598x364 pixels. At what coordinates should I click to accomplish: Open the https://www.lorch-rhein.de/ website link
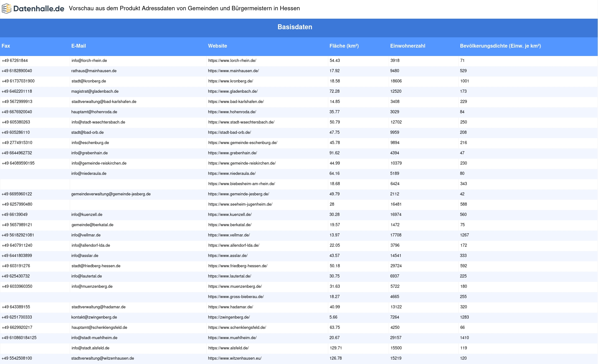click(232, 61)
